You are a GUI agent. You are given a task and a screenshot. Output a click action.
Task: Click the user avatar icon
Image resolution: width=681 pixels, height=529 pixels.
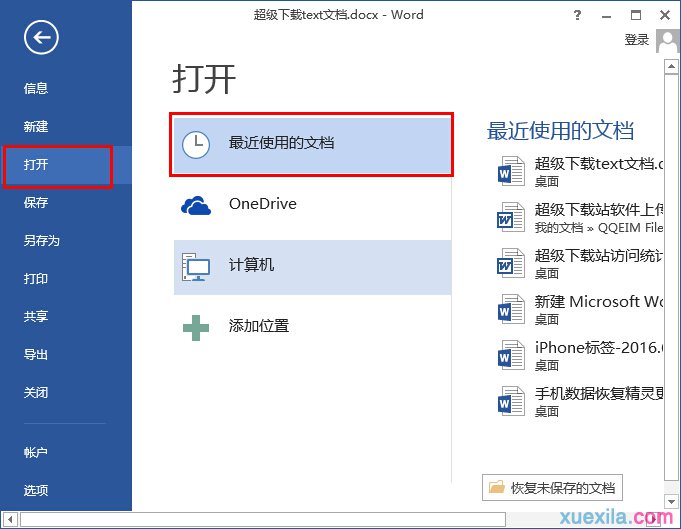tap(667, 40)
